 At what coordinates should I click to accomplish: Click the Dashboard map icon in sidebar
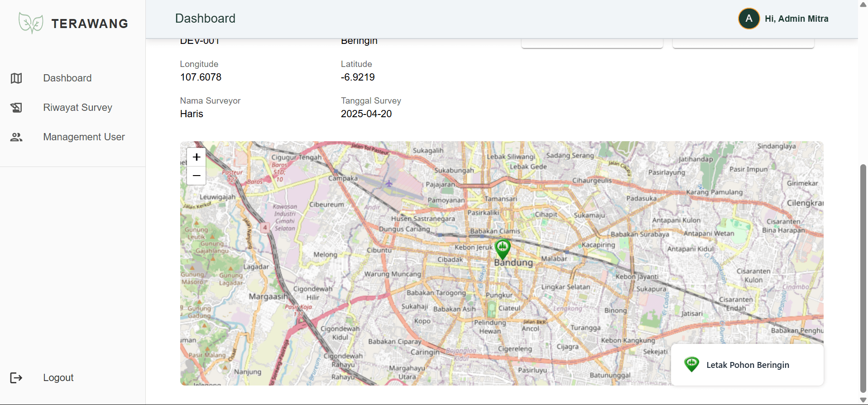(16, 78)
